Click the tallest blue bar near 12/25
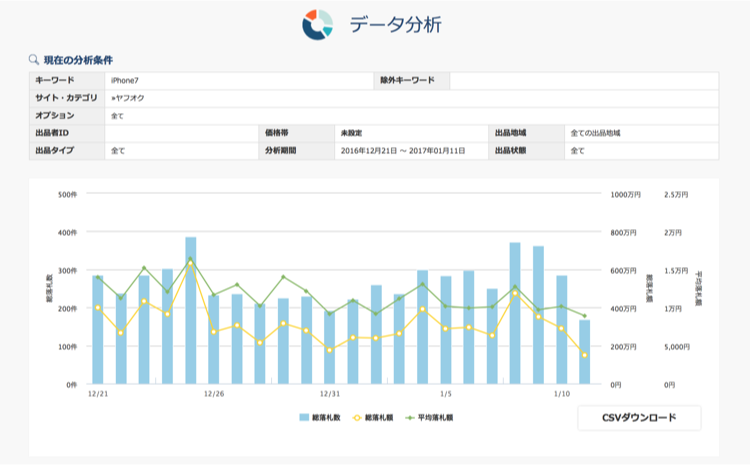This screenshot has height=465, width=750. coord(191,310)
